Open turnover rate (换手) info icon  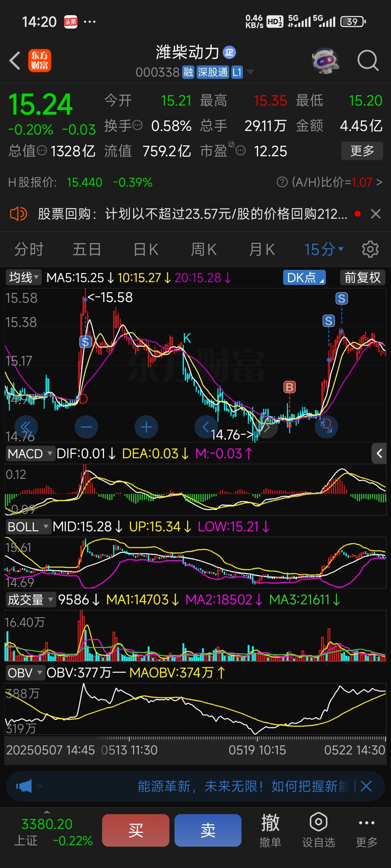[x=137, y=125]
